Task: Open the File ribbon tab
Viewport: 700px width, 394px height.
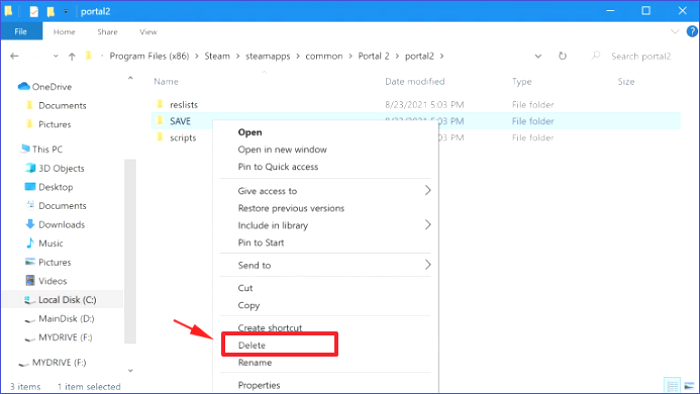Action: pos(21,32)
